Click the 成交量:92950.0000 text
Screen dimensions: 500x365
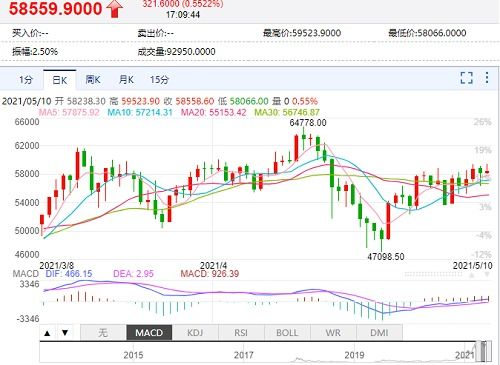176,52
